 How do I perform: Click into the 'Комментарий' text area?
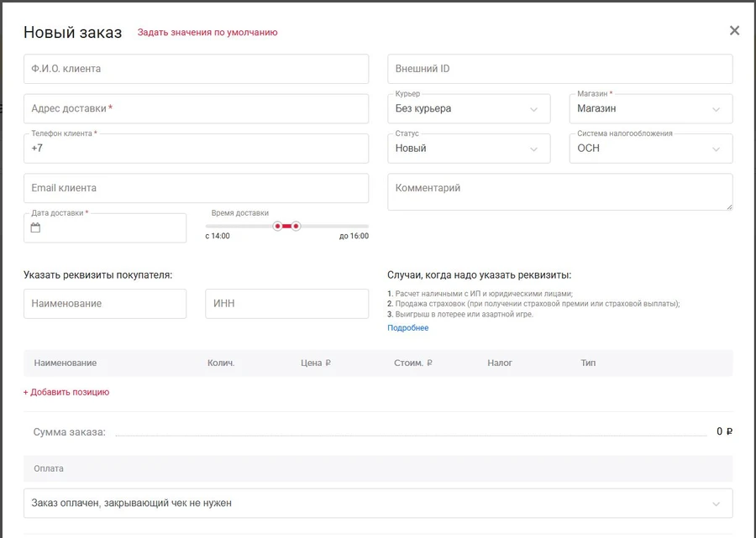559,192
